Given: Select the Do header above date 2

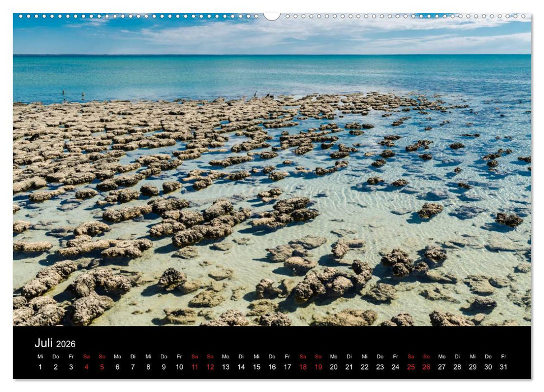Looking at the screenshot, I should [x=56, y=356].
